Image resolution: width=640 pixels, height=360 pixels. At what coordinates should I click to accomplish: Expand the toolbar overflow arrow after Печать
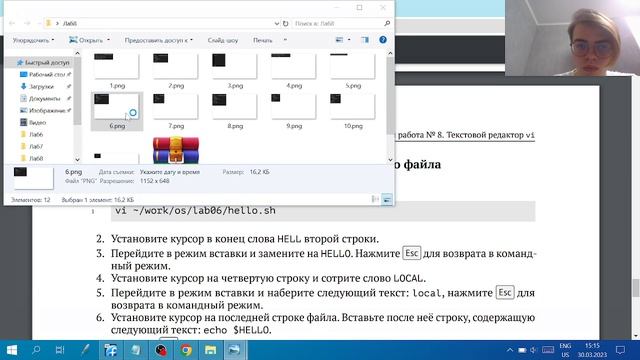[x=285, y=40]
